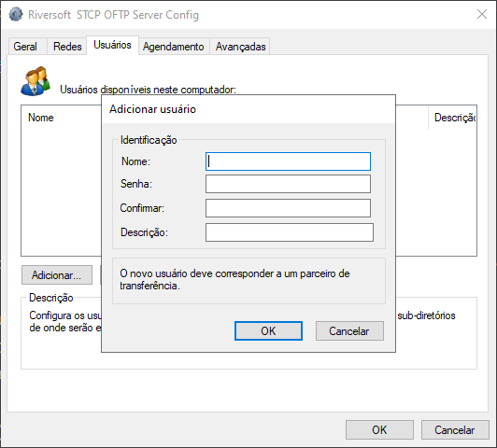The height and width of the screenshot is (448, 497).
Task: Click the Confirmar password field
Action: pos(288,208)
